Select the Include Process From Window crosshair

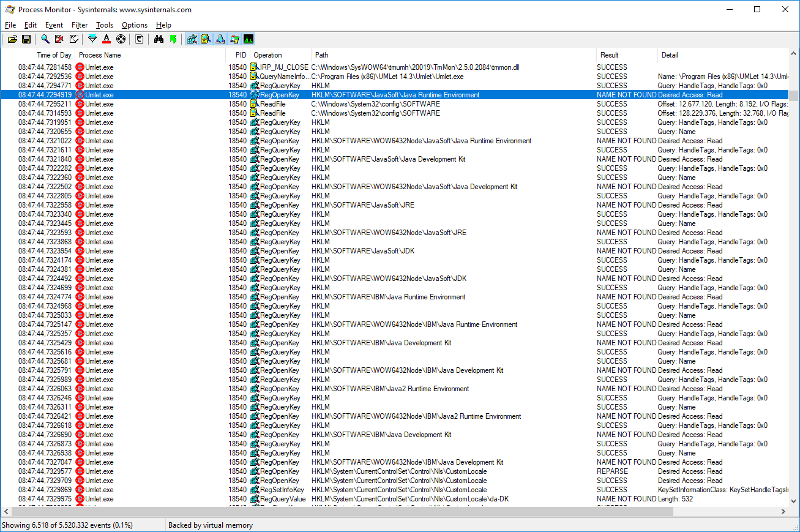(121, 39)
